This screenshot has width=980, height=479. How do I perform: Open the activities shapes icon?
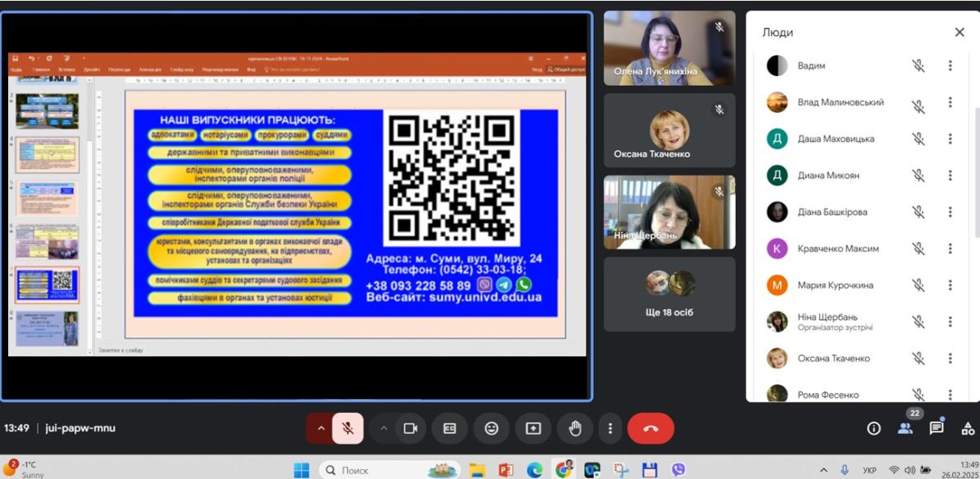968,428
